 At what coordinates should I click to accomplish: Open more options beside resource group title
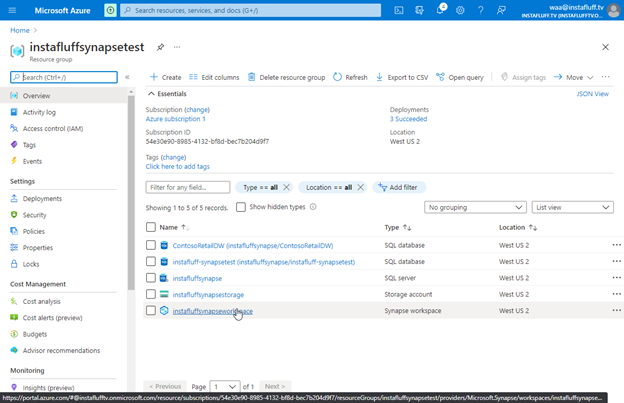(177, 47)
